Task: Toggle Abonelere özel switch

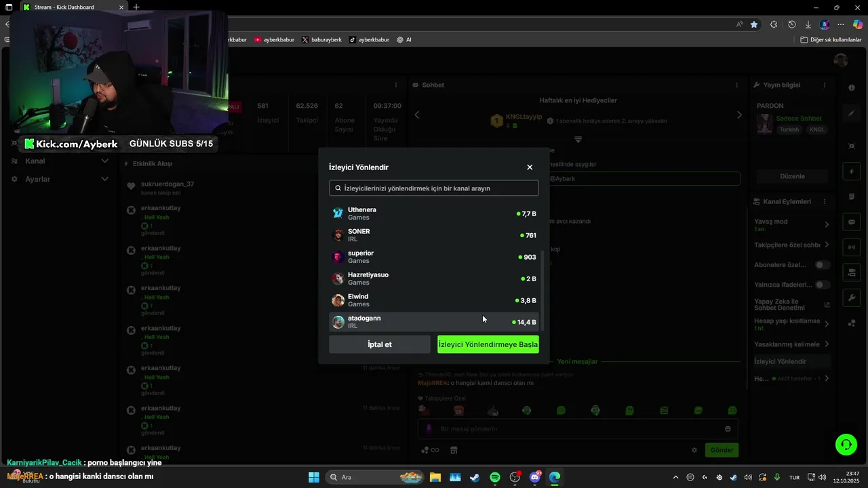Action: (x=822, y=265)
